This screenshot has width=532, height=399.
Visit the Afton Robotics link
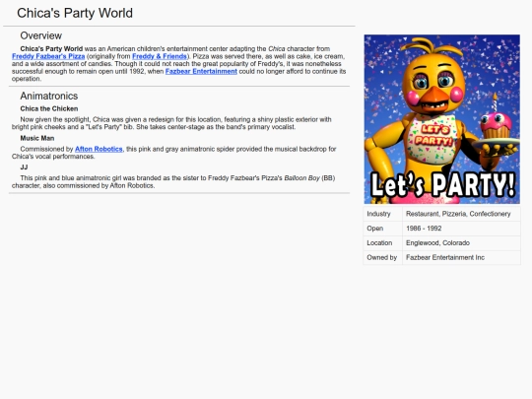click(99, 149)
